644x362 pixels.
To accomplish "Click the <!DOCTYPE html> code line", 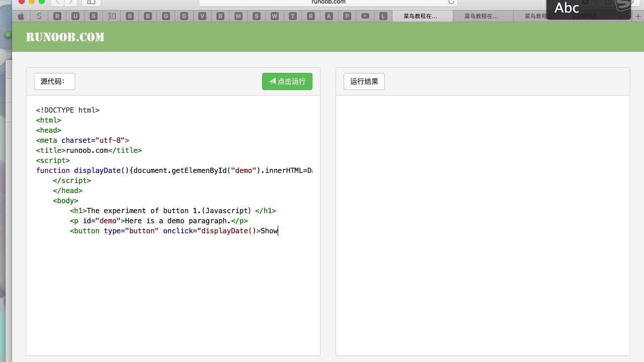I will click(68, 110).
